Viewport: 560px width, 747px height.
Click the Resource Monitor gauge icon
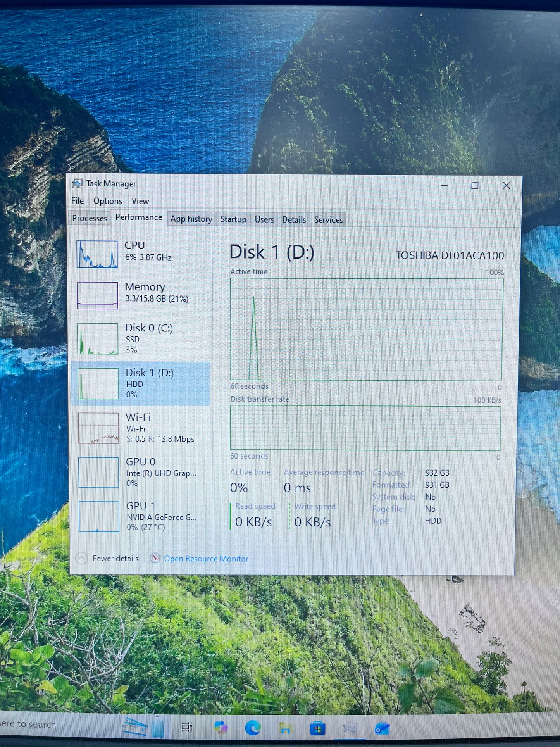tap(155, 558)
